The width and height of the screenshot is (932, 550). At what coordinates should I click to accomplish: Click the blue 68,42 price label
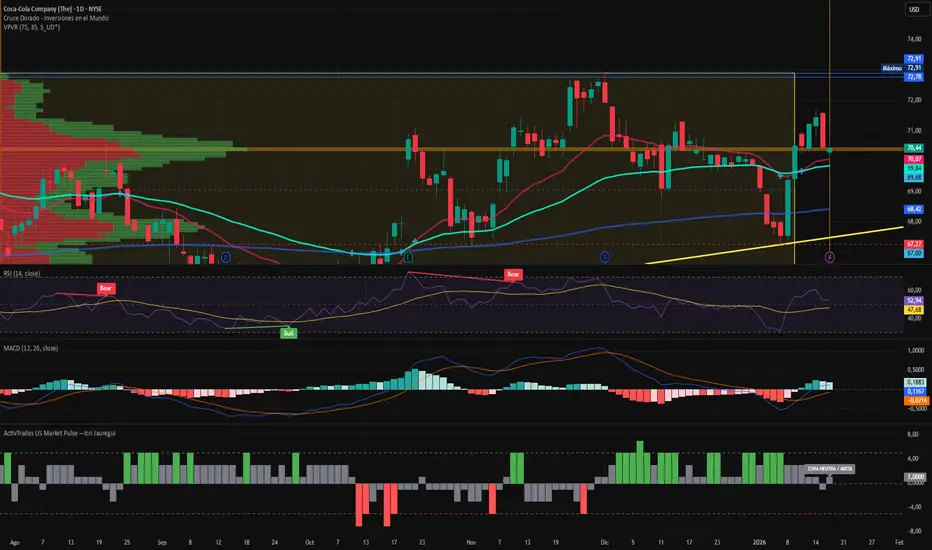pos(914,209)
